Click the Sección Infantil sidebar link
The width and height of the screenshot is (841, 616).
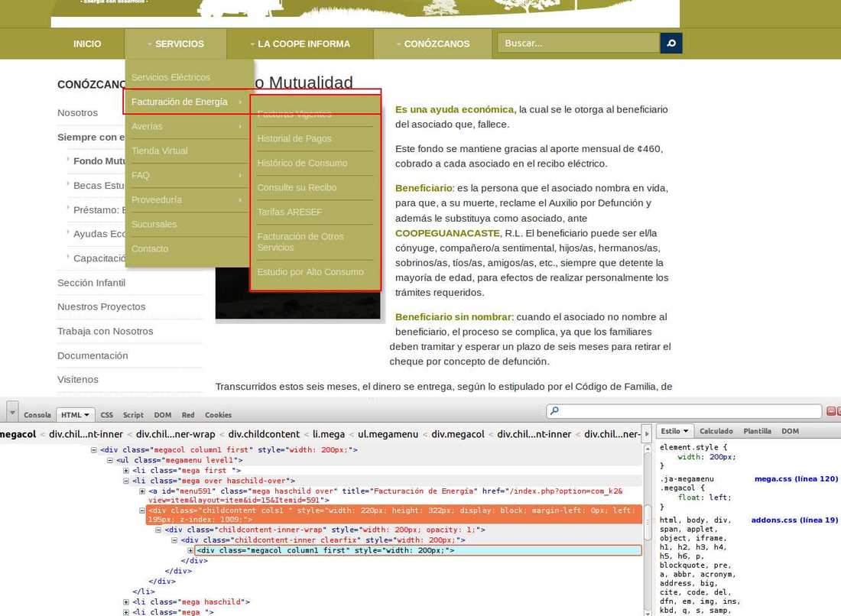[x=91, y=283]
